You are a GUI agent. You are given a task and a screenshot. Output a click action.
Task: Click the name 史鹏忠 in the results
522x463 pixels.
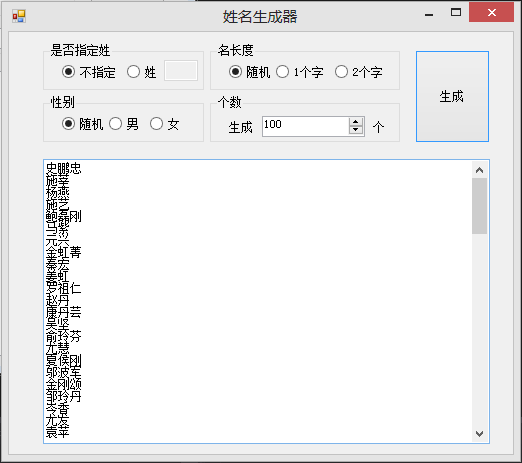(63, 168)
